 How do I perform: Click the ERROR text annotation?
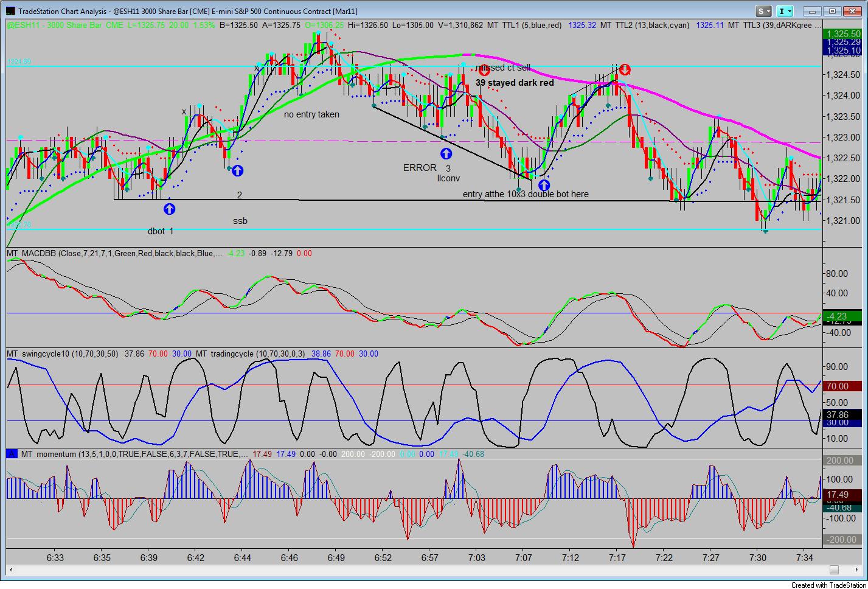click(x=420, y=168)
